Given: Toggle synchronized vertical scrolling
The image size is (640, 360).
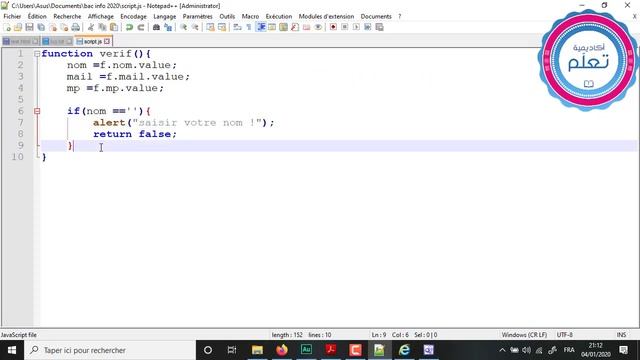Looking at the screenshot, I should 210,27.
